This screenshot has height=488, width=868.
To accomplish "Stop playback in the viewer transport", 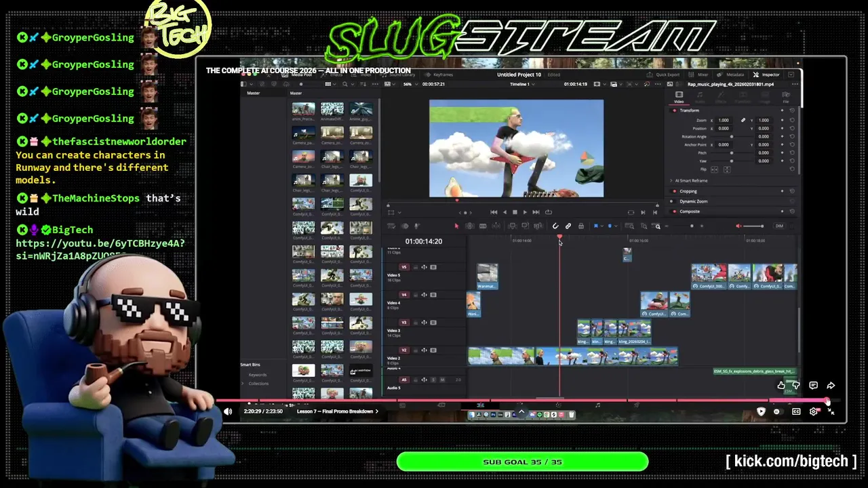I will click(x=515, y=212).
